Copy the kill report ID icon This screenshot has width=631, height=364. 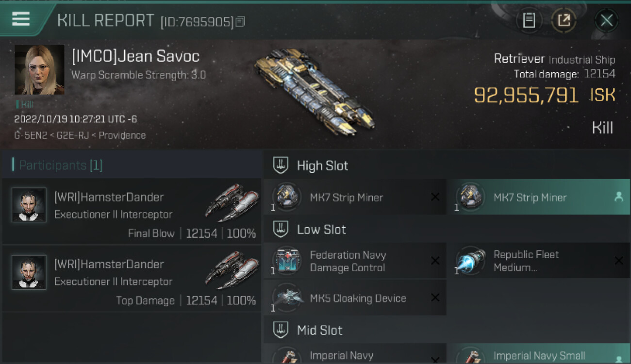(241, 22)
